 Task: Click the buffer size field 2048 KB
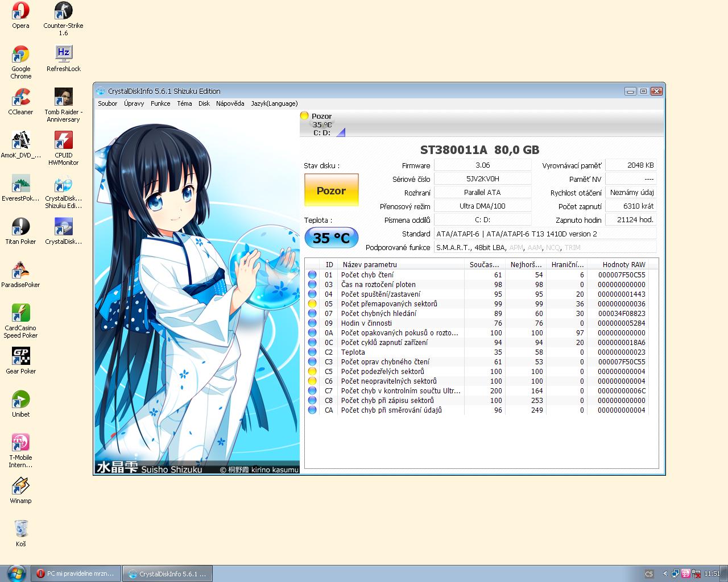(631, 165)
